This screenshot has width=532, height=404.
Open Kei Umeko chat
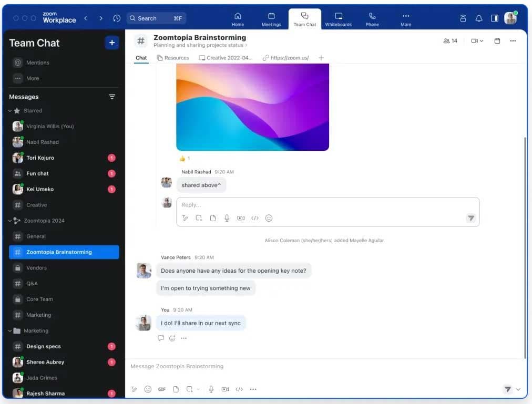point(64,189)
